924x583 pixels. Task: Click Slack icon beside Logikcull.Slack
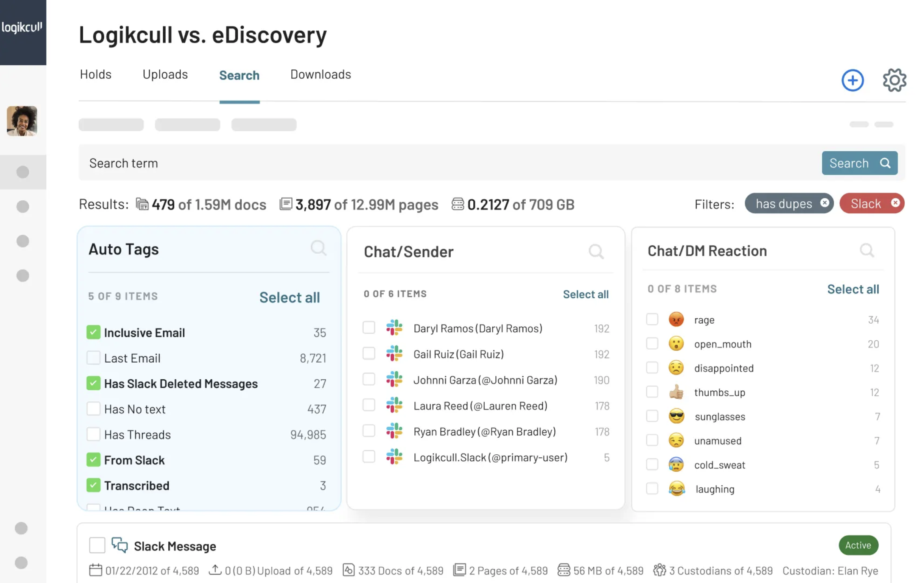[x=394, y=457]
